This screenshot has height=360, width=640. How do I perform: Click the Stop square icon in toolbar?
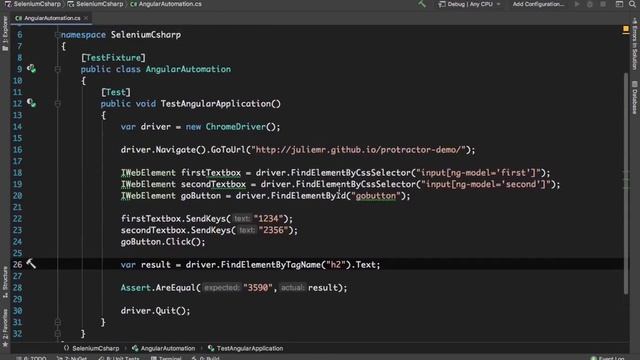(603, 4)
